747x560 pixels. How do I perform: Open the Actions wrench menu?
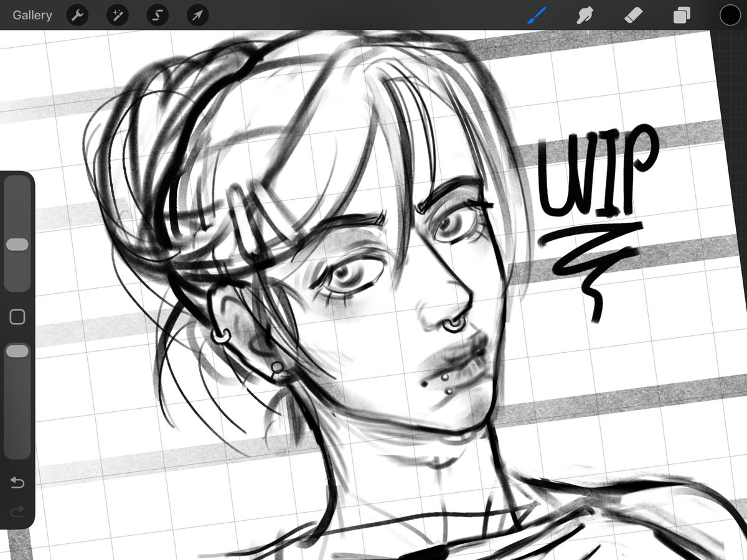[77, 15]
